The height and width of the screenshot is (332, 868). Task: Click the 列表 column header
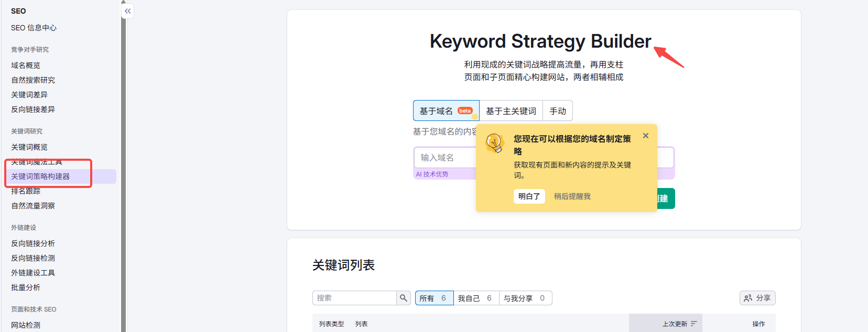362,324
